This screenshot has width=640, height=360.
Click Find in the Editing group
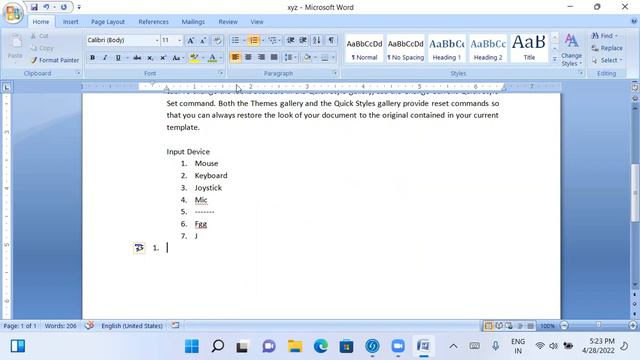click(x=605, y=36)
